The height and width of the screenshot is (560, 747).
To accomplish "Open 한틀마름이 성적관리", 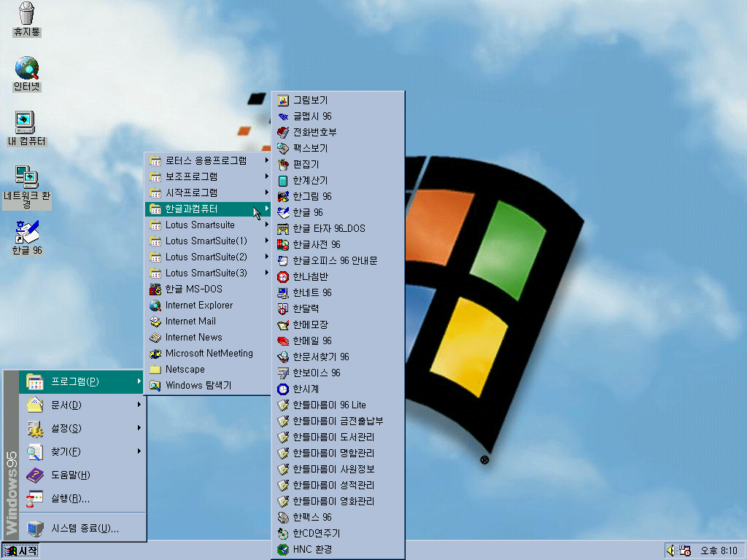I will pos(338,485).
